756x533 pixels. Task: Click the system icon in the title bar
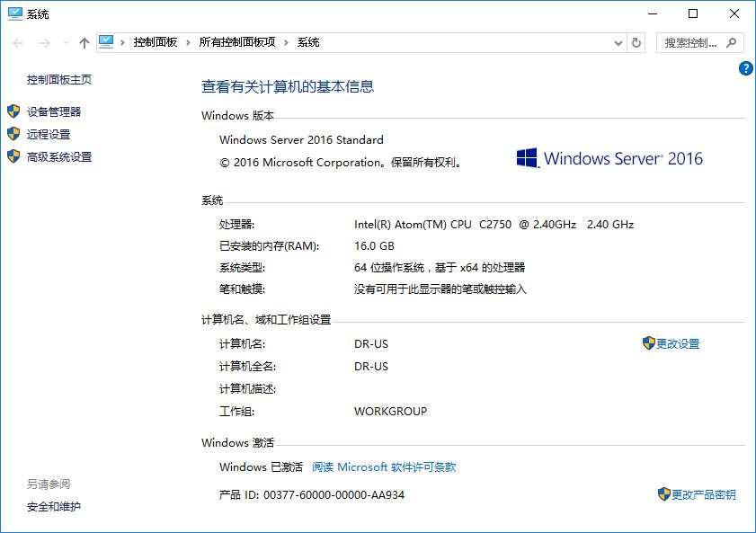15,13
